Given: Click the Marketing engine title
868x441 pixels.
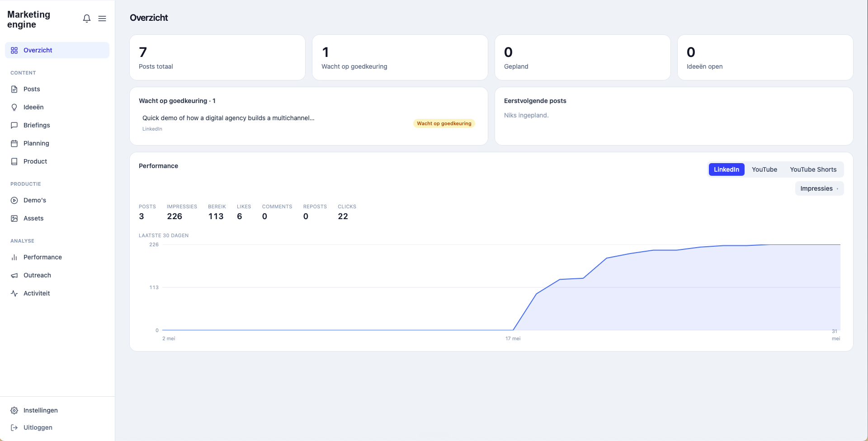Looking at the screenshot, I should [x=29, y=19].
